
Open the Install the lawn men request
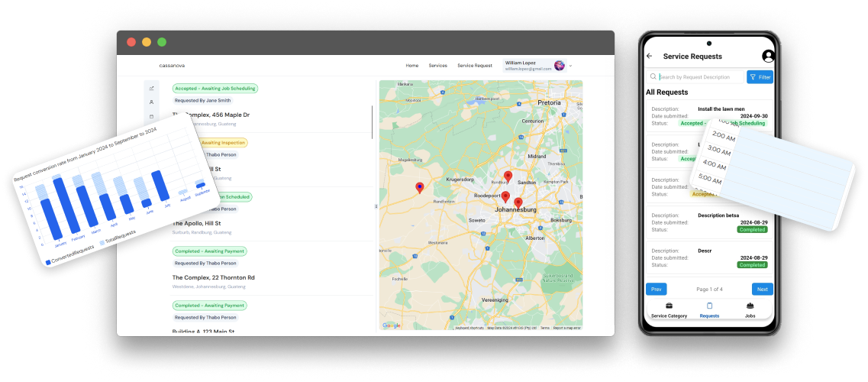tap(709, 116)
